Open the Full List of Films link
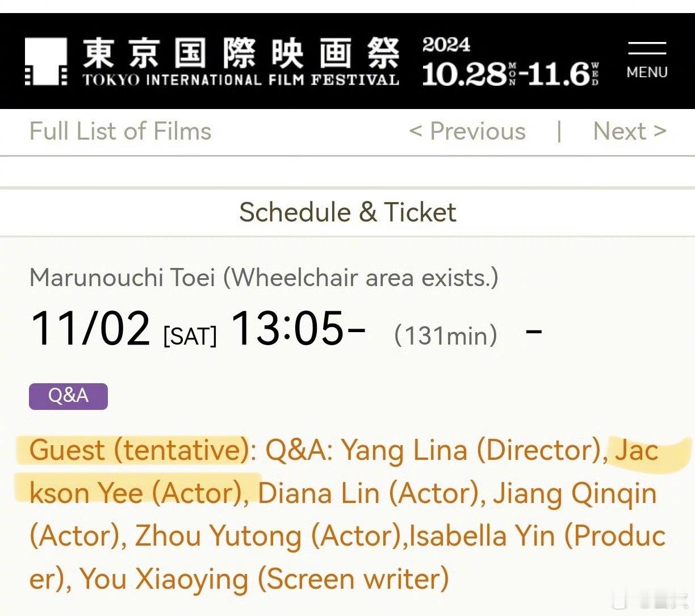The width and height of the screenshot is (695, 616). click(120, 132)
